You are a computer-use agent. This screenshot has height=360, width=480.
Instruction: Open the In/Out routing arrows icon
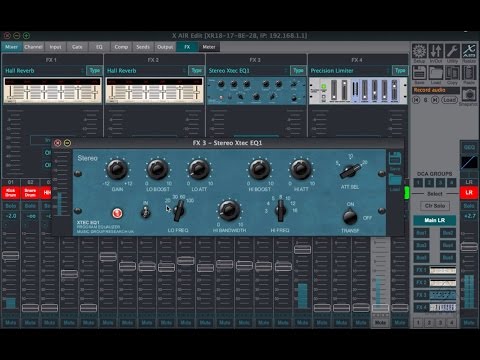436,51
